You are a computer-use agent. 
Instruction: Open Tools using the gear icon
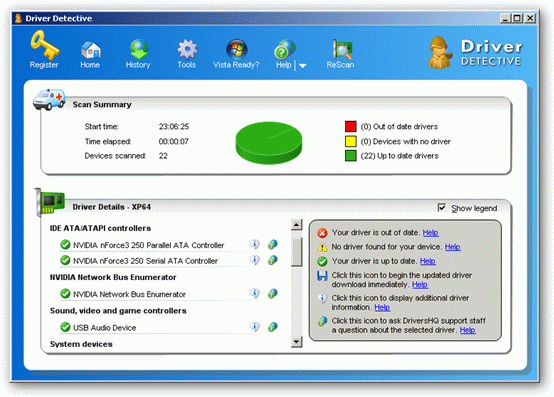187,49
